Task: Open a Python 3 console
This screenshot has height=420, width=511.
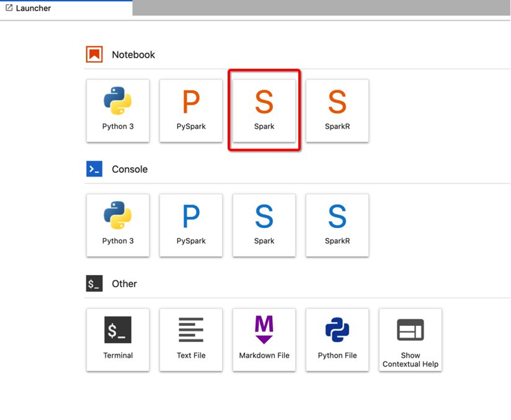Action: (117, 225)
